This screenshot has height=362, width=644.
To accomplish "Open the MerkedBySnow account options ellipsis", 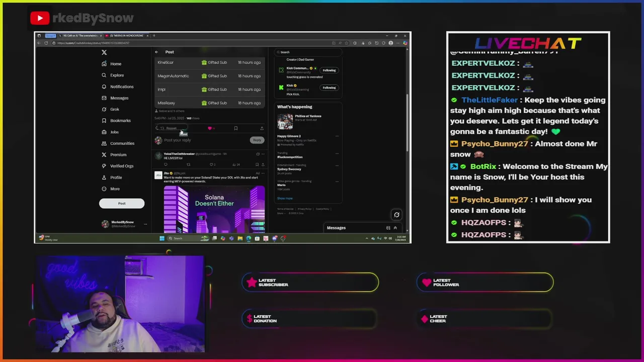I will click(x=145, y=224).
